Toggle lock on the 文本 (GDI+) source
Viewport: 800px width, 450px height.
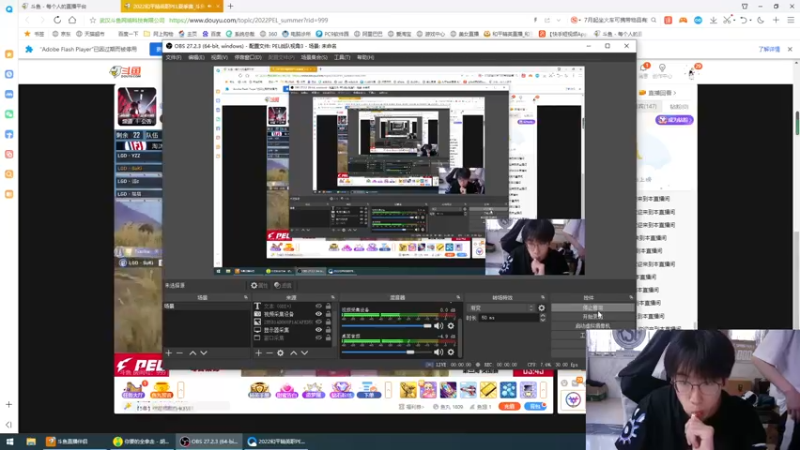tap(328, 306)
